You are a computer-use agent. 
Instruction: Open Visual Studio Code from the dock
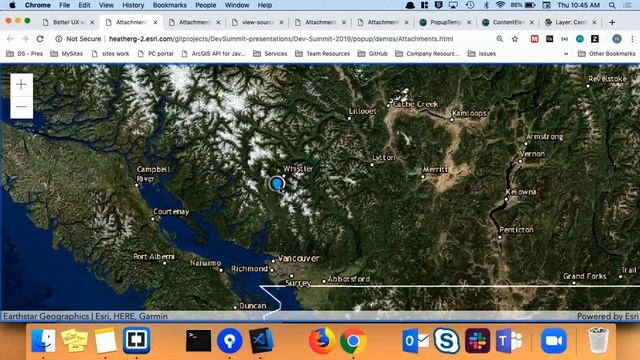(x=261, y=340)
